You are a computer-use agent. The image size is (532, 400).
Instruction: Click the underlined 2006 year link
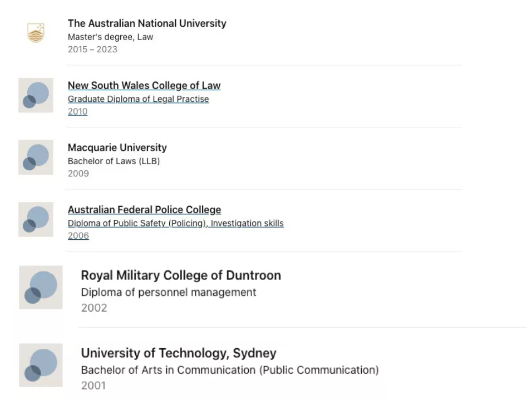click(x=78, y=236)
